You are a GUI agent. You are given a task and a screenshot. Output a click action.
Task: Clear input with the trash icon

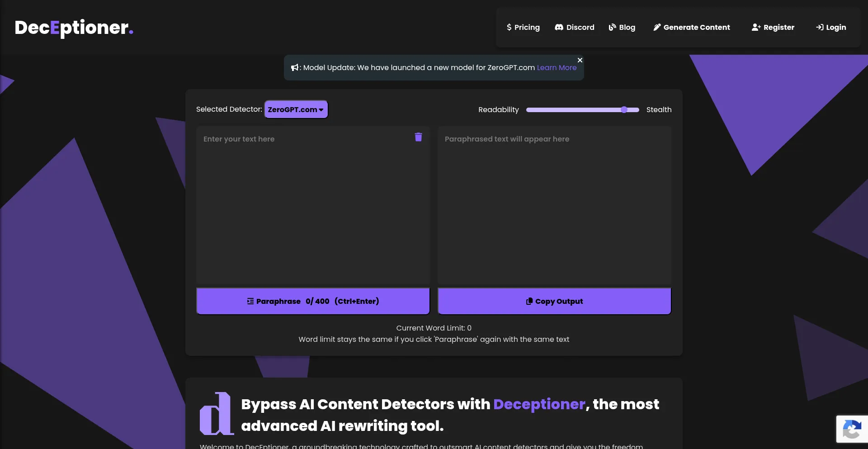point(419,137)
